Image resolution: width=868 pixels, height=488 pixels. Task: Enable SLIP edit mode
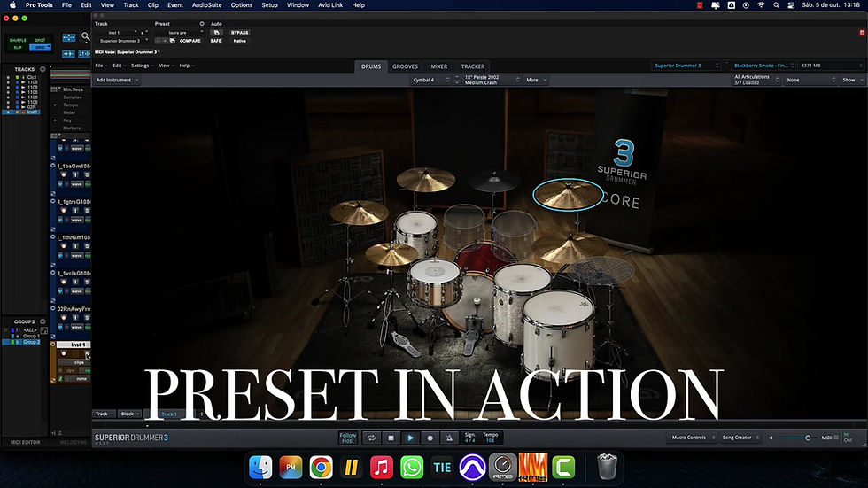(18, 48)
